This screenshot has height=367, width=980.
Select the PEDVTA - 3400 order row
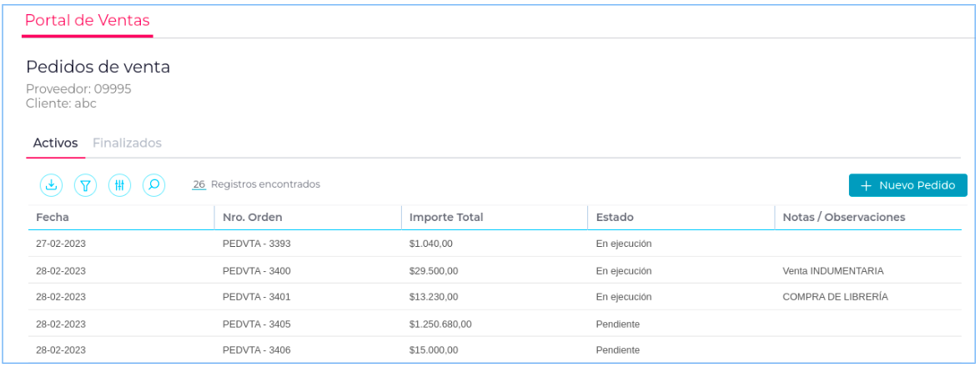coord(256,271)
